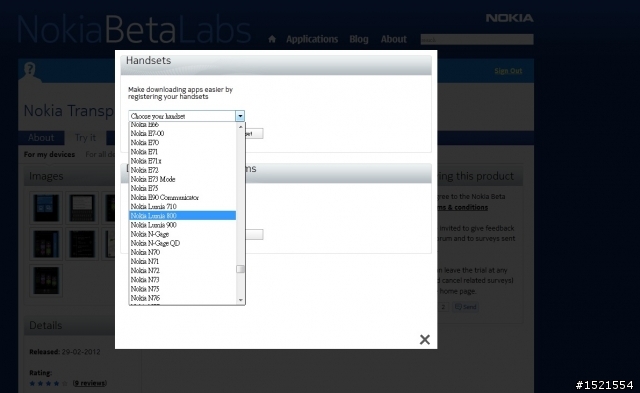The image size is (640, 393).
Task: Choose Nokia E7-00 from handset list
Action: (x=182, y=133)
